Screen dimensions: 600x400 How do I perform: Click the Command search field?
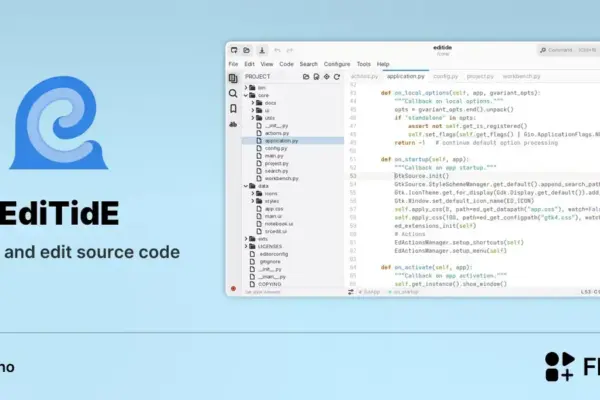point(569,50)
